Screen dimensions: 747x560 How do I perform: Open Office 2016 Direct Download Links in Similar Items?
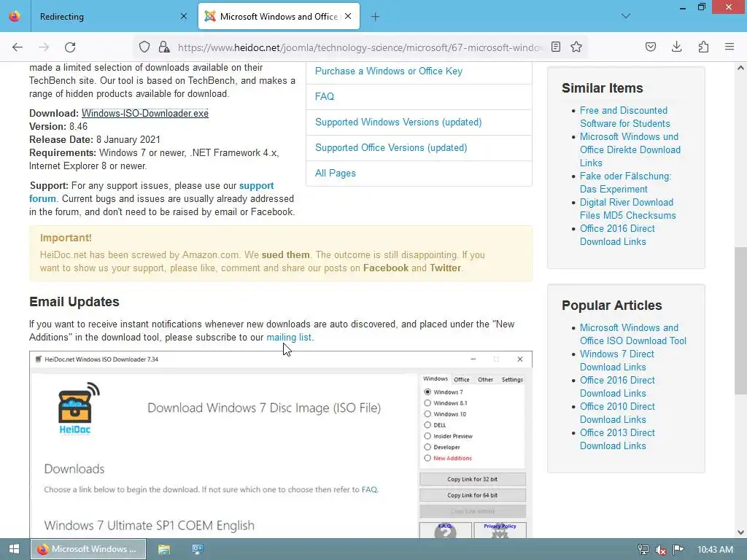pos(617,235)
